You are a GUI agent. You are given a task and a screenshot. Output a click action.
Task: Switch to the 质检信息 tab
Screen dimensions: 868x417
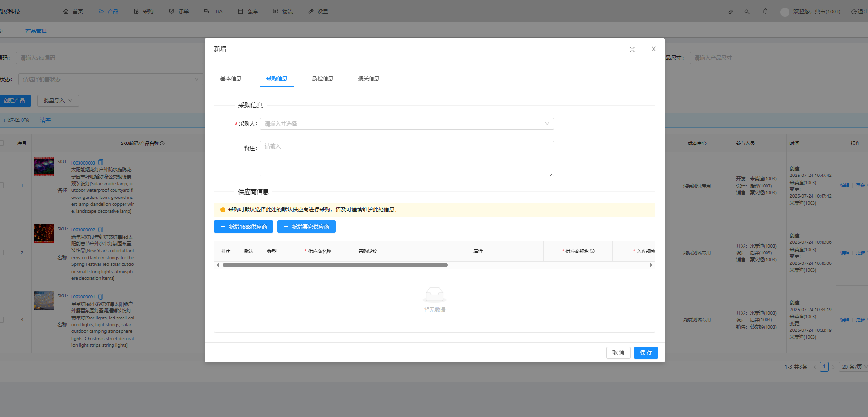tap(322, 78)
